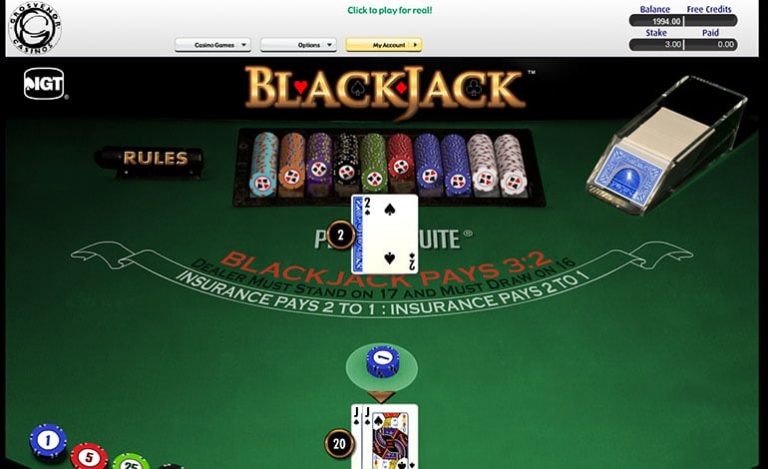This screenshot has width=768, height=469.
Task: Select the red 5 value chip
Action: pyautogui.click(x=89, y=457)
